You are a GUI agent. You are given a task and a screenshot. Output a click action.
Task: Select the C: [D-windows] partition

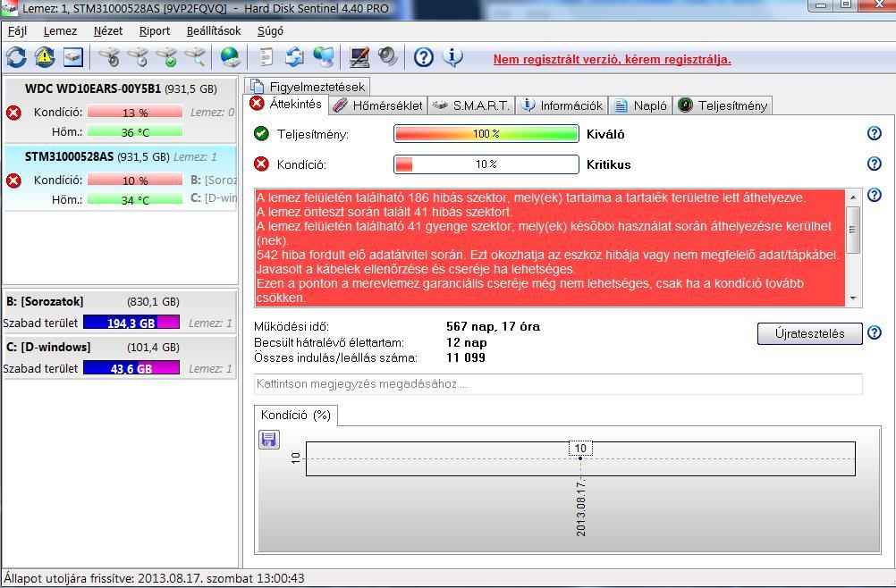(120, 358)
